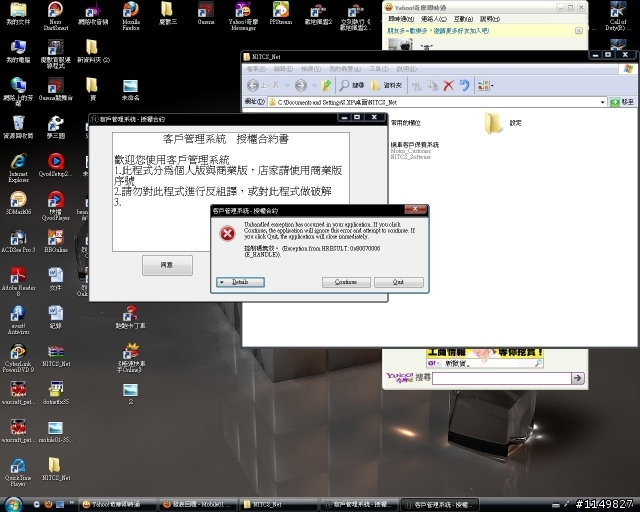Select the 設定 folder in NITCS_Net window
Viewport: 640px width, 512px height.
click(503, 123)
